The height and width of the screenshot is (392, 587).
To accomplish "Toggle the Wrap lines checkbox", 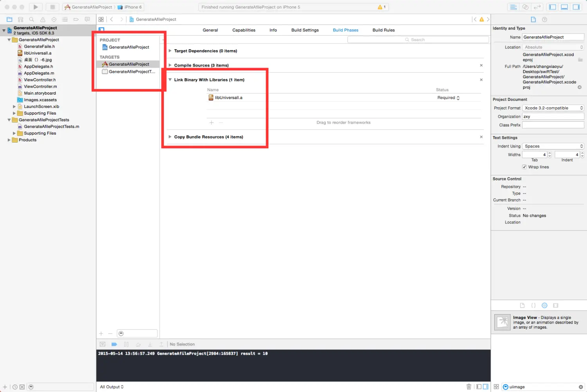I will point(524,167).
